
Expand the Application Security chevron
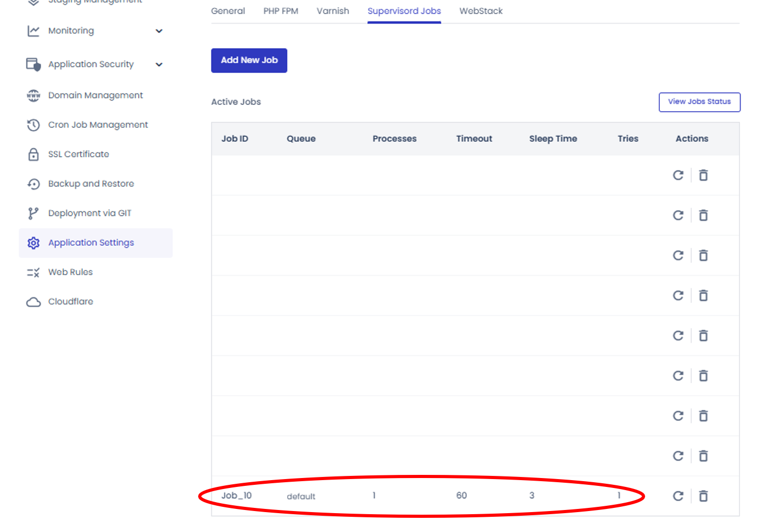pyautogui.click(x=159, y=64)
